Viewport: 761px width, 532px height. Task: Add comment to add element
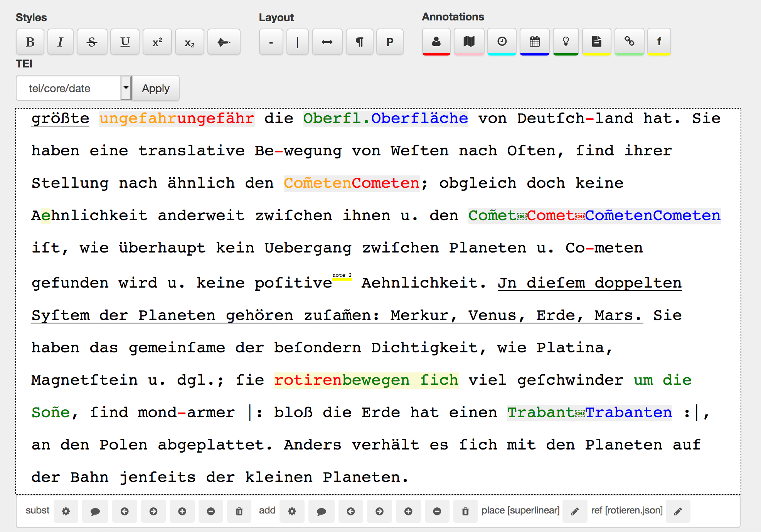[322, 511]
